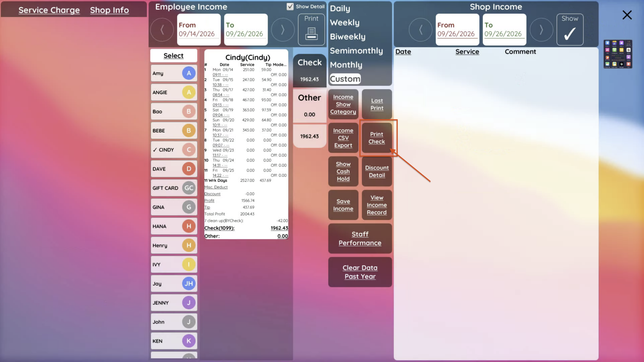Click Clear Data Past Year
This screenshot has height=362, width=644.
[x=360, y=272]
